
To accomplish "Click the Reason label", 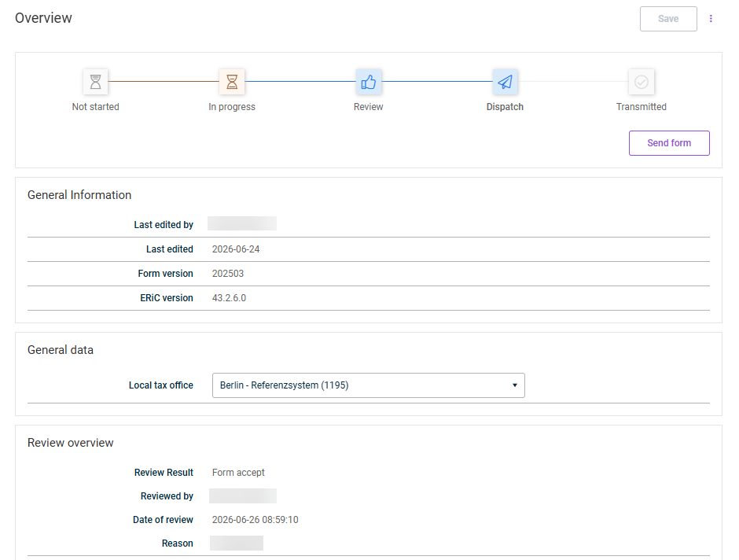I will (x=177, y=543).
